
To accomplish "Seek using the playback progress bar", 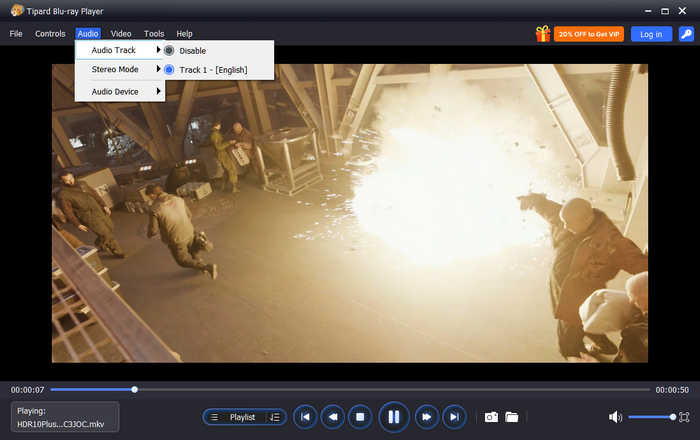I will point(350,390).
